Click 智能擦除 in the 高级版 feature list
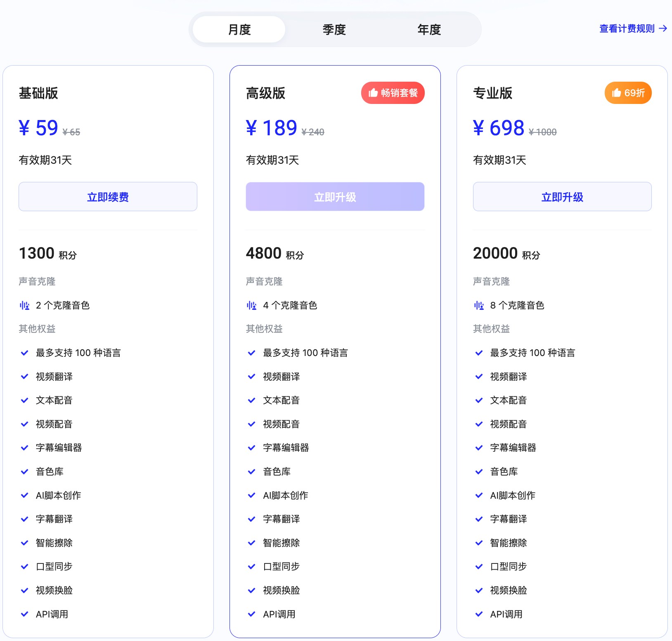The height and width of the screenshot is (641, 672). [282, 543]
